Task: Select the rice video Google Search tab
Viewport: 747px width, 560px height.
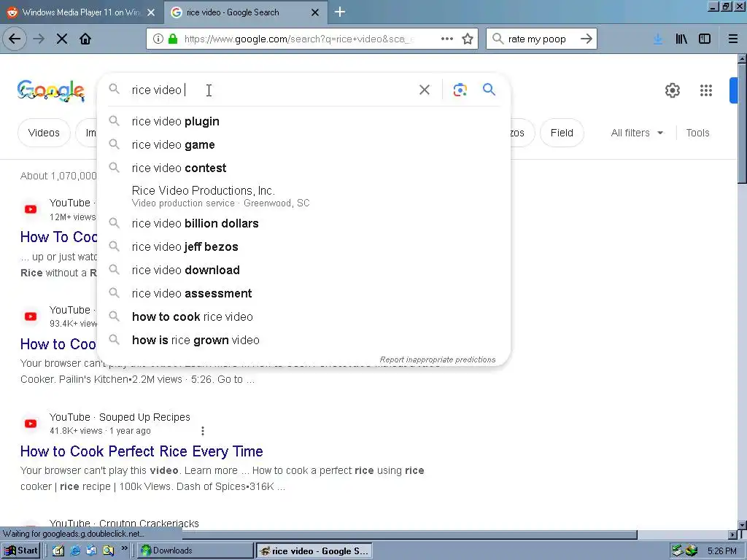Action: click(246, 12)
